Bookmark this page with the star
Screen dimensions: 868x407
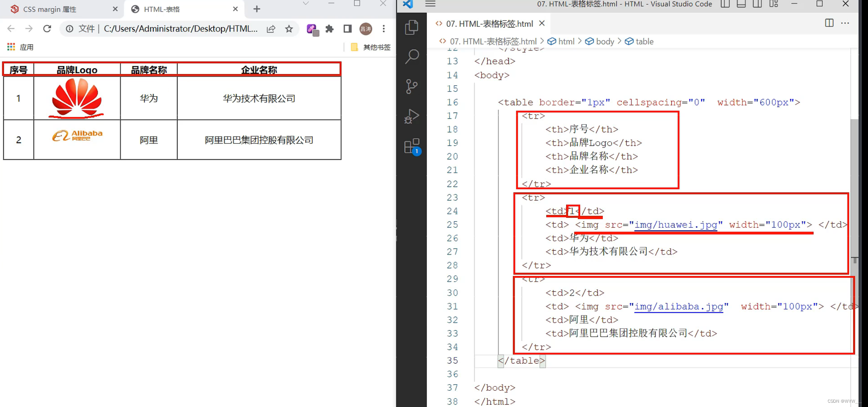(289, 29)
